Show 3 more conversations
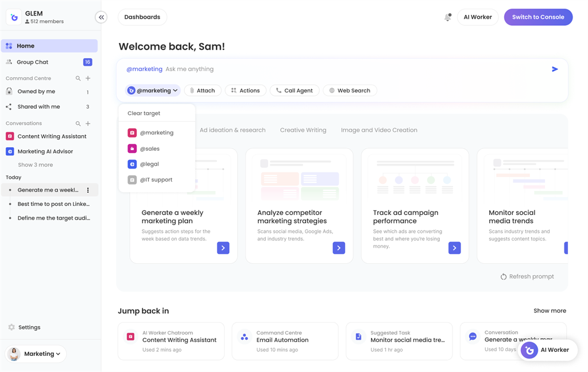Screen dimensions: 588x372 pos(35,165)
